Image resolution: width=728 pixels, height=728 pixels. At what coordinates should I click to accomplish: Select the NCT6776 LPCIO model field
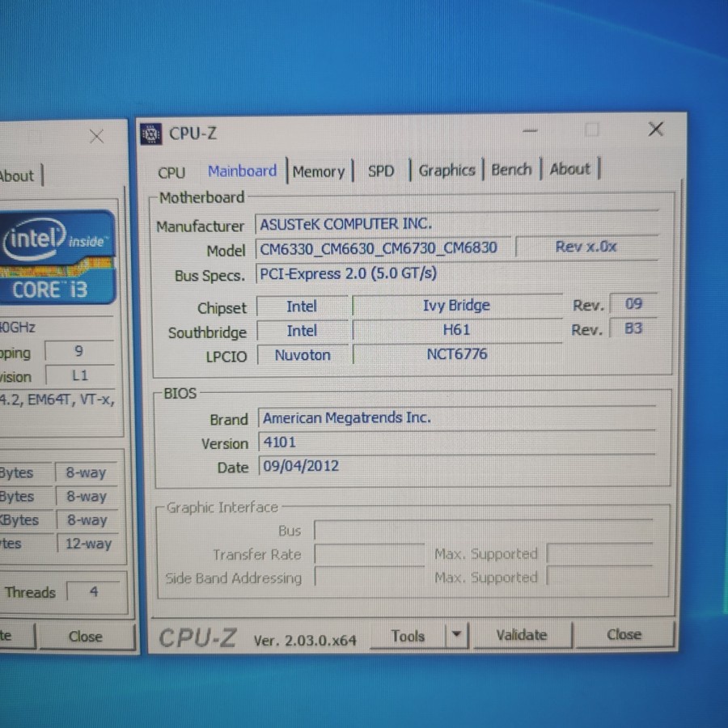tap(457, 354)
